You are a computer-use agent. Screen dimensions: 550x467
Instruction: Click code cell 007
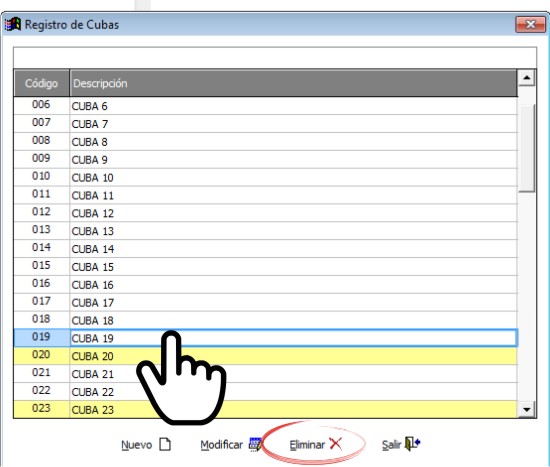[x=41, y=124]
